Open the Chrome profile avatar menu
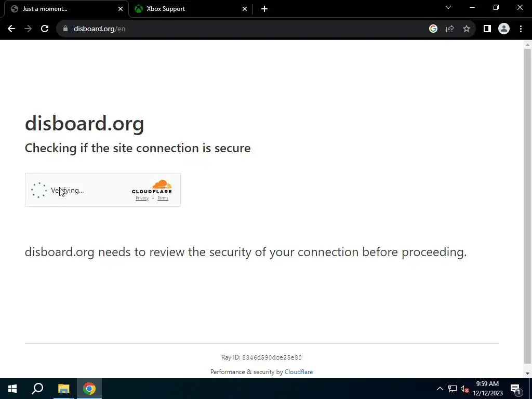The height and width of the screenshot is (399, 532). click(x=504, y=29)
